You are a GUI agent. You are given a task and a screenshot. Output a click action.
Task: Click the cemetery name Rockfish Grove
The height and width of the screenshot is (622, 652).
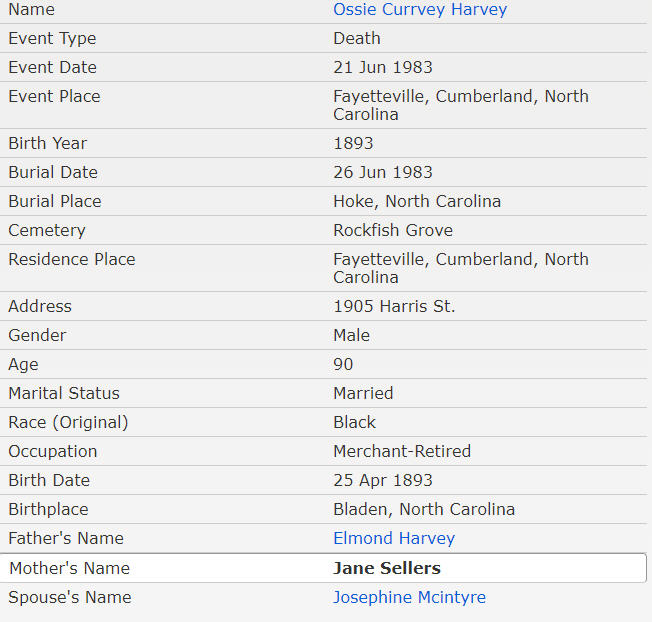[x=393, y=230]
